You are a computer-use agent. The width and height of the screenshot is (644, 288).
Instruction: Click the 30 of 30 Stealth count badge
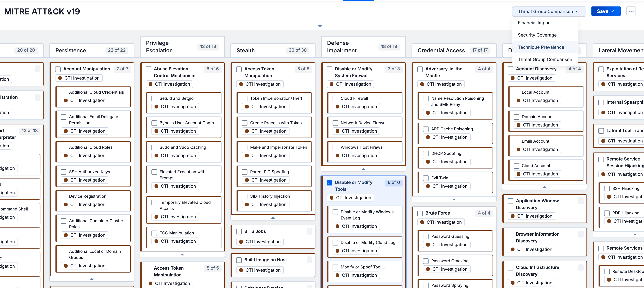pyautogui.click(x=297, y=50)
